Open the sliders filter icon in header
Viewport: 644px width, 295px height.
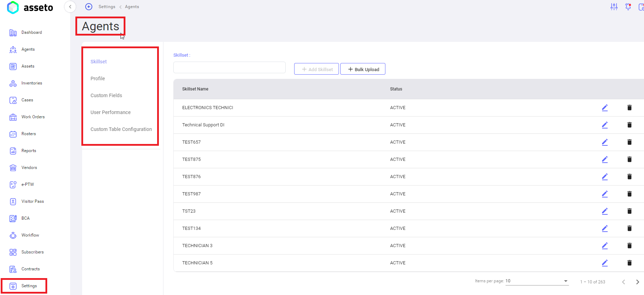pos(614,7)
